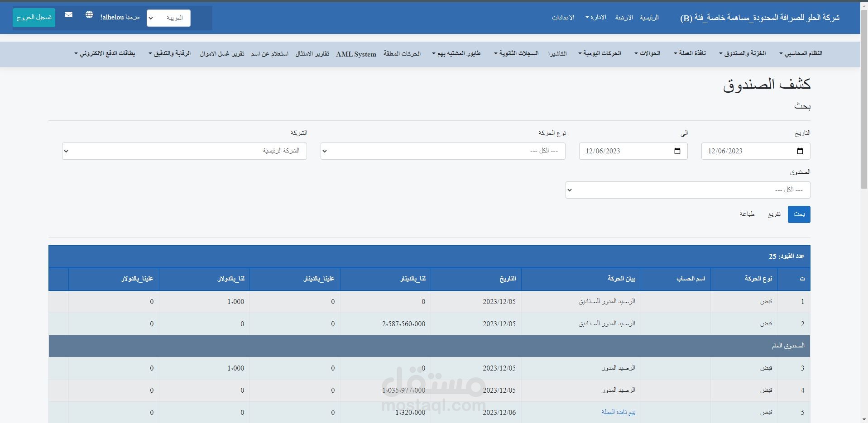Open calendar picker in التاريخ date field
The width and height of the screenshot is (868, 423).
click(800, 151)
